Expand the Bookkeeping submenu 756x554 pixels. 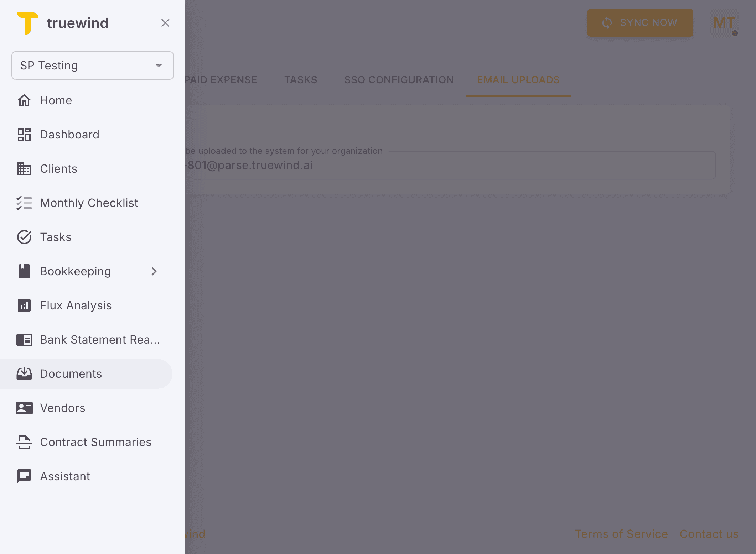pos(154,271)
